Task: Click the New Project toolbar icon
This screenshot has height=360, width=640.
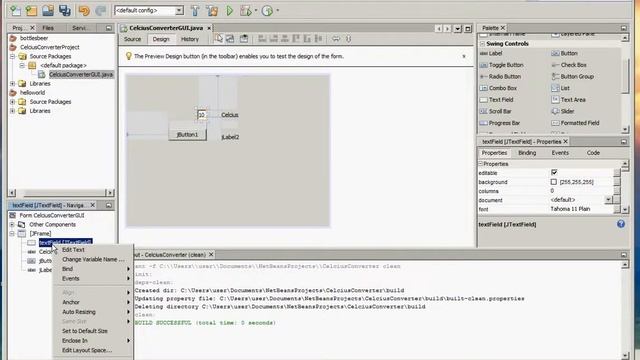Action: (31, 11)
